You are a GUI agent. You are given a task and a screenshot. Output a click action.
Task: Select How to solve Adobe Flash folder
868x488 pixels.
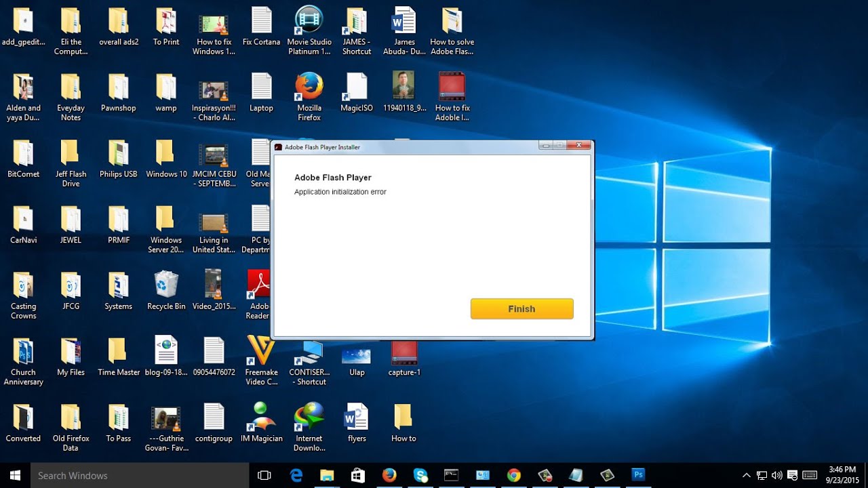[x=452, y=30]
